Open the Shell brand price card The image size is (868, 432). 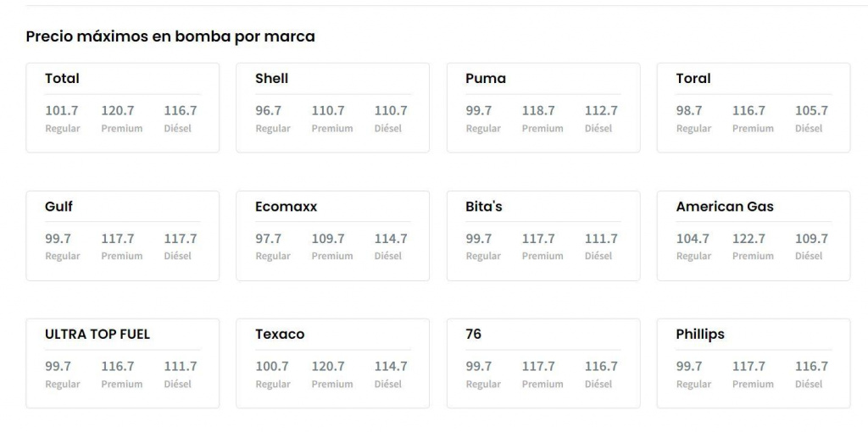pos(272,79)
